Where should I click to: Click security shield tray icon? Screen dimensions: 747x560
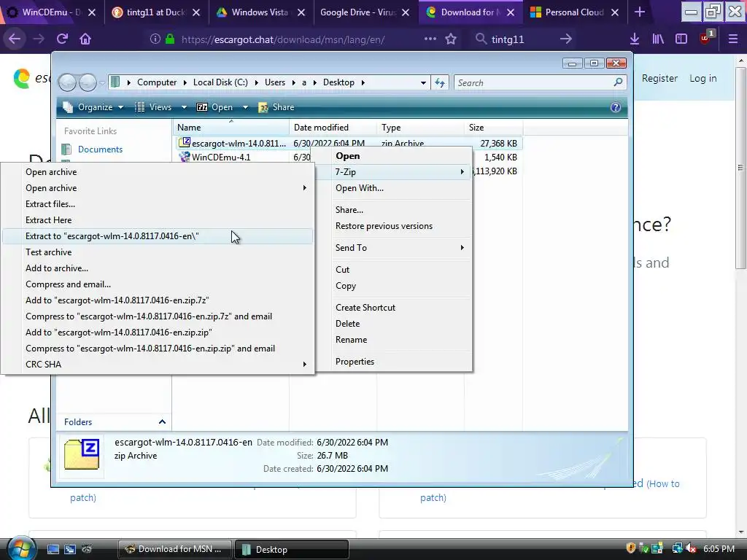(x=631, y=548)
